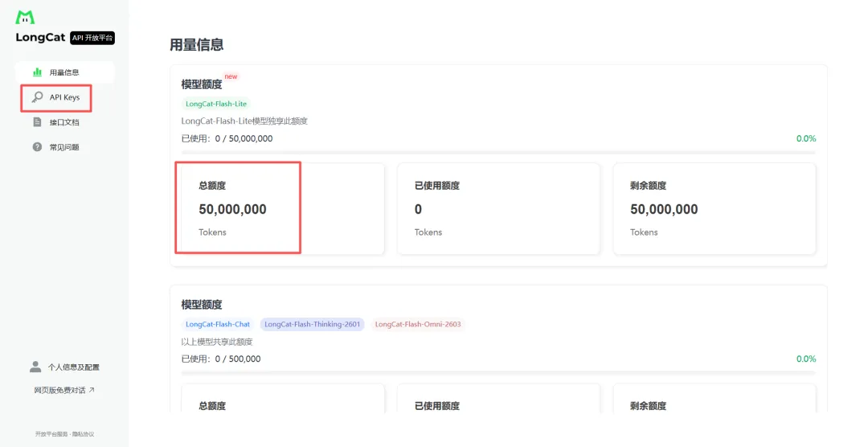The image size is (868, 447).
Task: Open 个人信息及配置 settings
Action: pyautogui.click(x=65, y=367)
